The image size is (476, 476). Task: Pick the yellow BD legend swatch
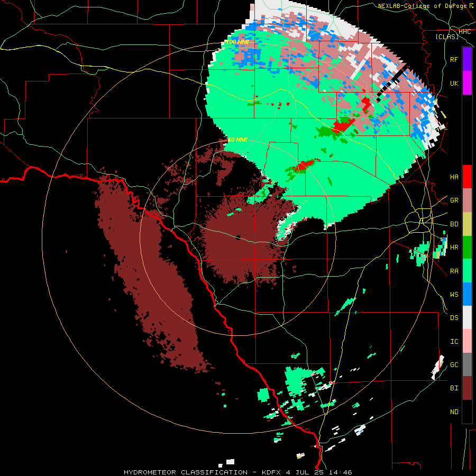(x=467, y=224)
